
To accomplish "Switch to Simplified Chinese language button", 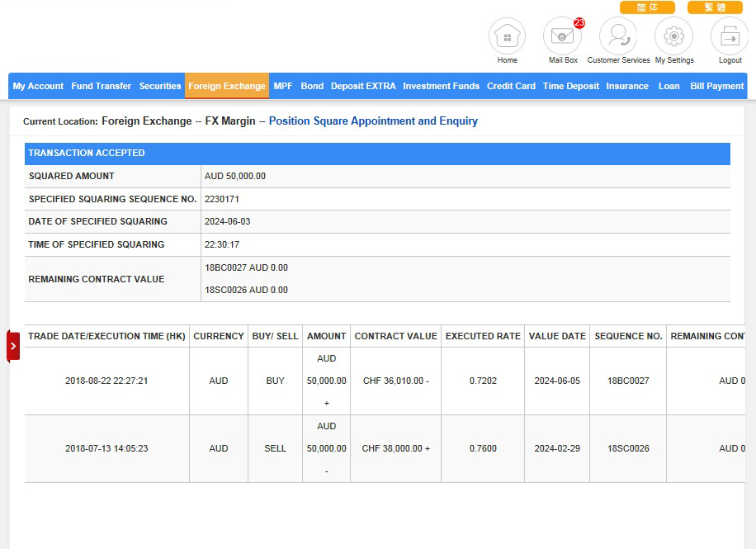I will 647,7.
